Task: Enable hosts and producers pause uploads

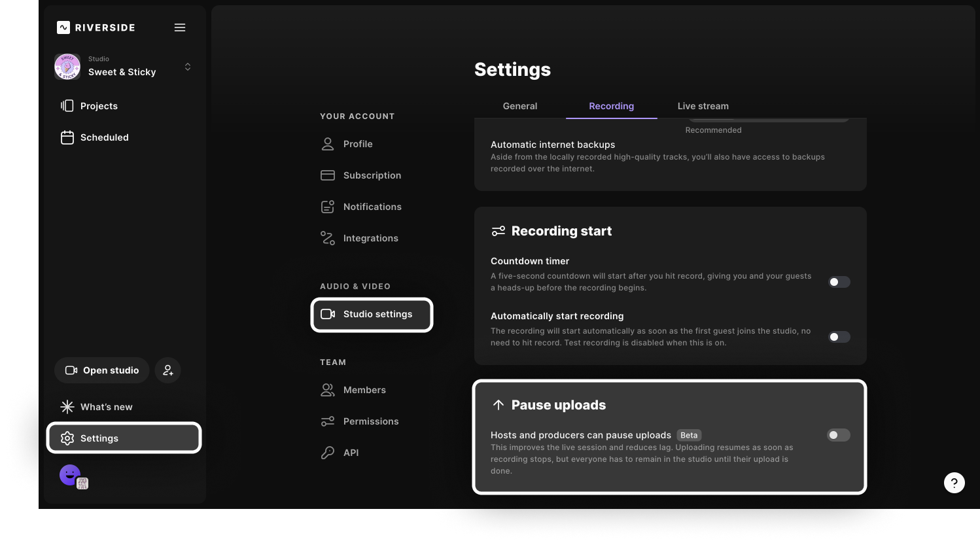Action: 838,435
